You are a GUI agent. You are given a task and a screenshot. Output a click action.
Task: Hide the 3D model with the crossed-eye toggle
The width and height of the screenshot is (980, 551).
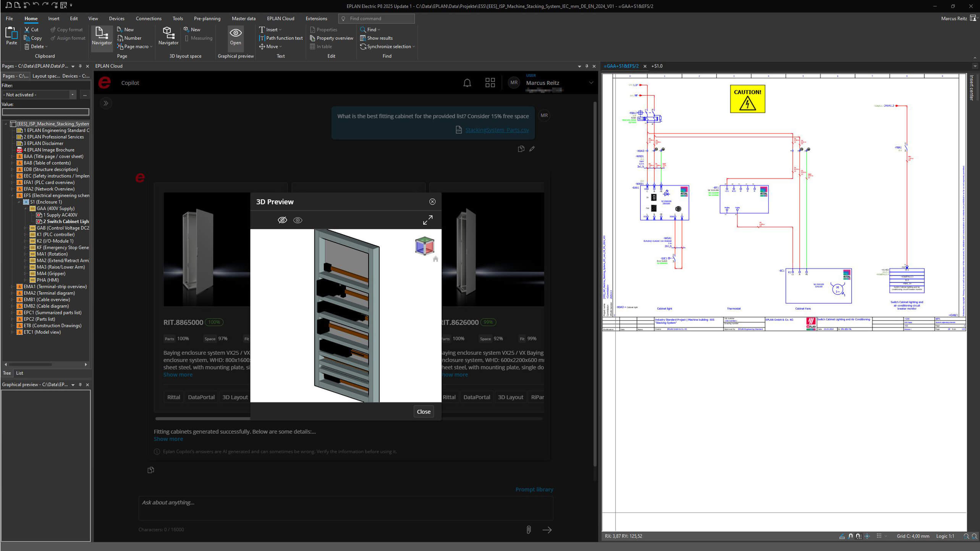click(x=283, y=220)
